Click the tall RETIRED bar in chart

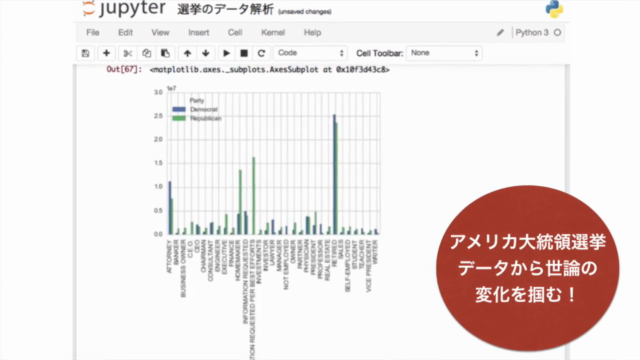point(335,175)
